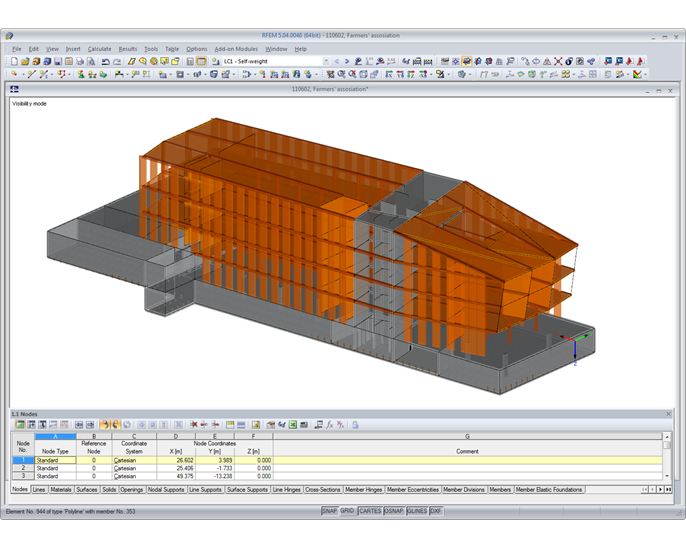Open the File menu
The width and height of the screenshot is (686, 549).
17,49
